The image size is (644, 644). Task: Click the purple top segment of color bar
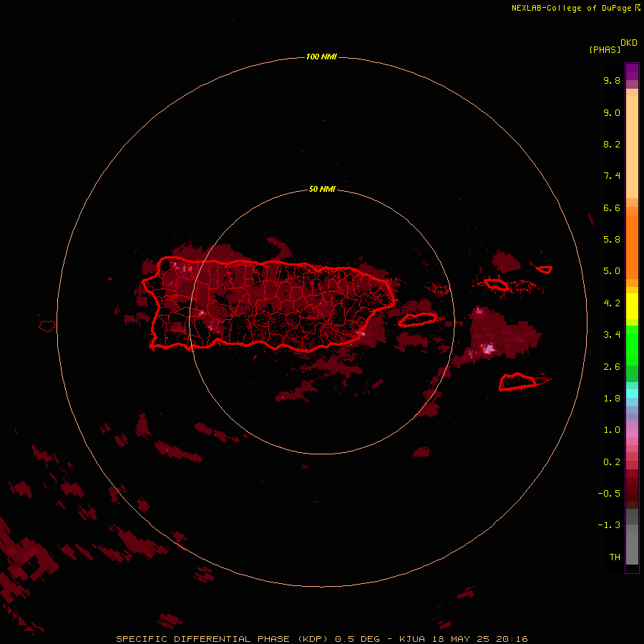tap(632, 72)
